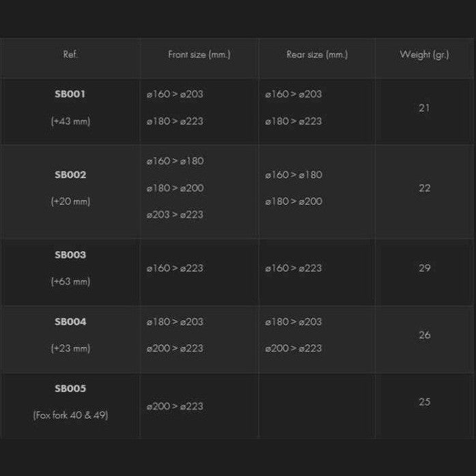Select the "Weight (gr.)" column header
The height and width of the screenshot is (476, 476).
point(424,55)
